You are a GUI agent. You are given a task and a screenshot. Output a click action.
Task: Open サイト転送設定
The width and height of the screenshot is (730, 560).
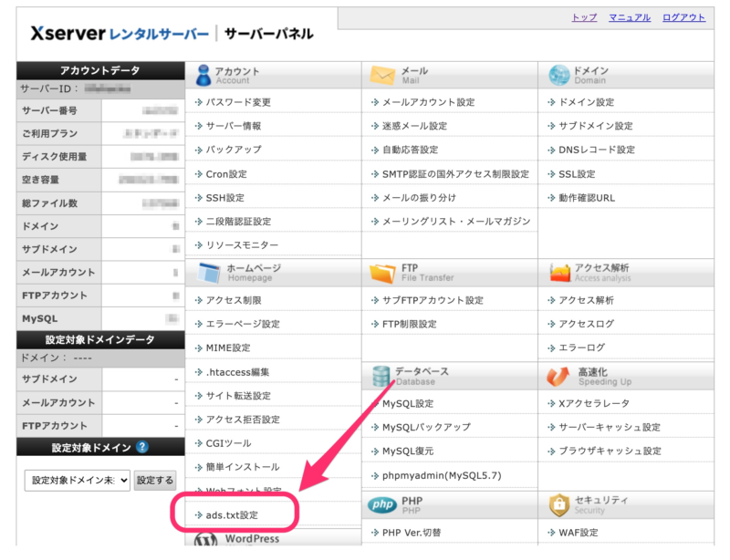click(238, 396)
